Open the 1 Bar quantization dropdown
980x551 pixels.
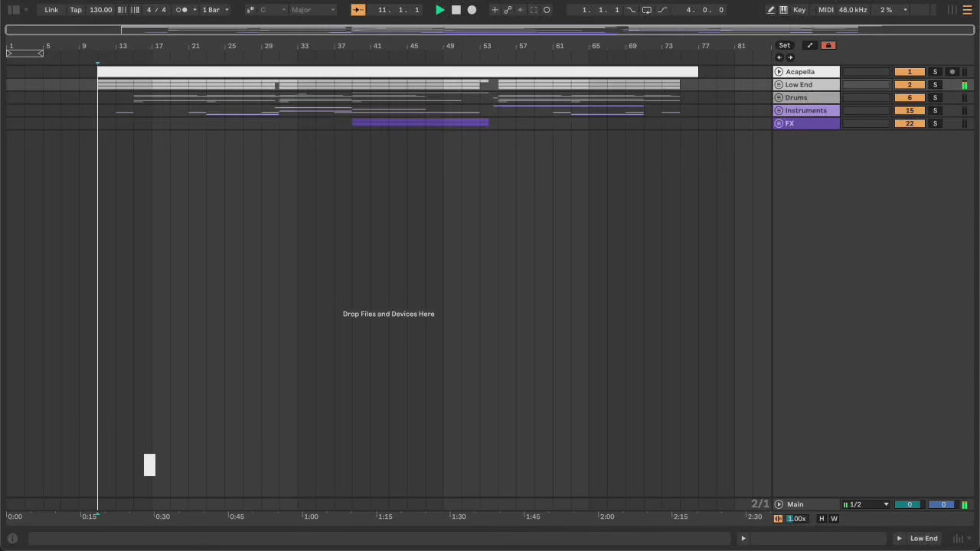point(215,10)
